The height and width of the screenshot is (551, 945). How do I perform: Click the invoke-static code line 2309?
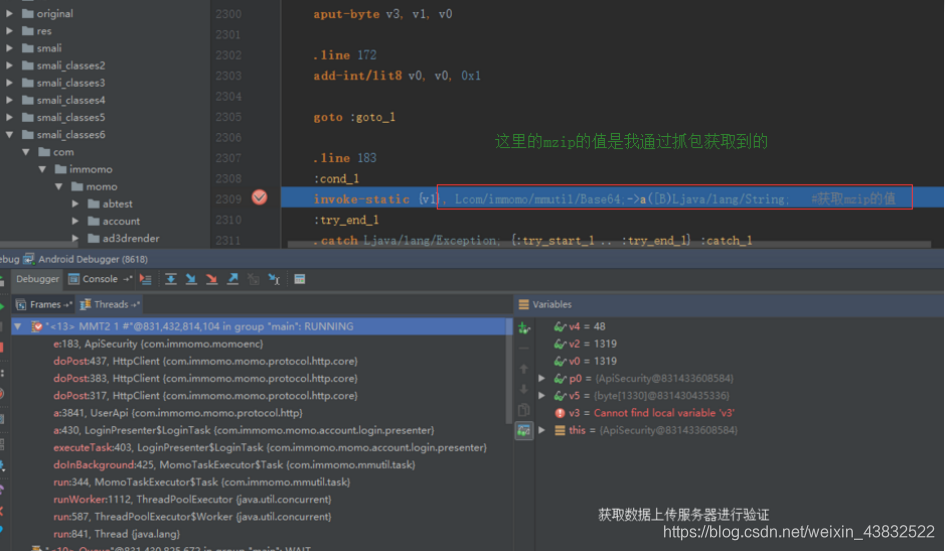(612, 198)
